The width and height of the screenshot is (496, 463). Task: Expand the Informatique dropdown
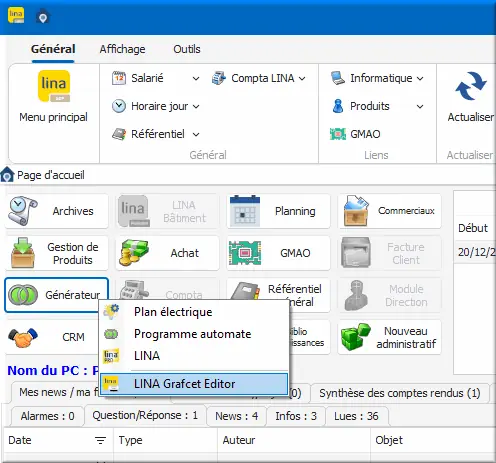point(420,79)
